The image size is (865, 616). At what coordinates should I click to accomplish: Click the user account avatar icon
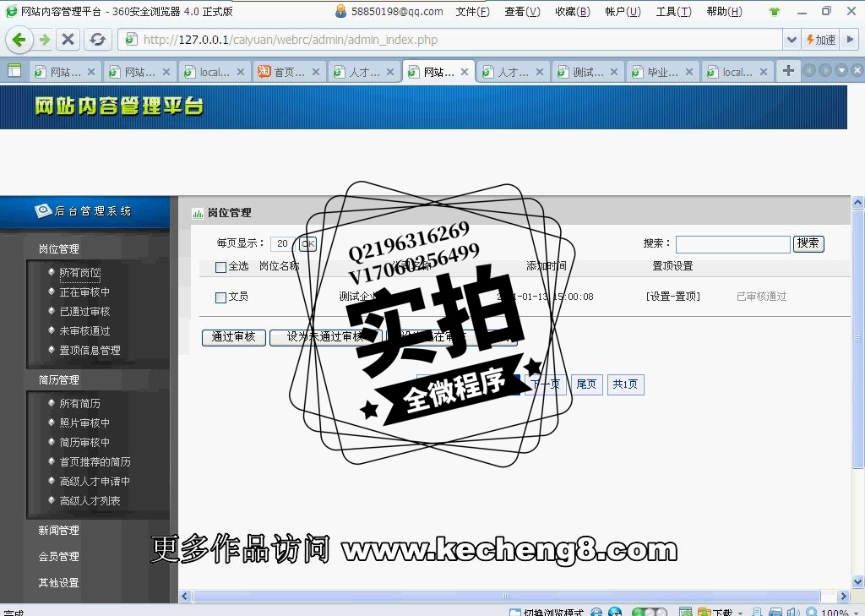click(341, 11)
